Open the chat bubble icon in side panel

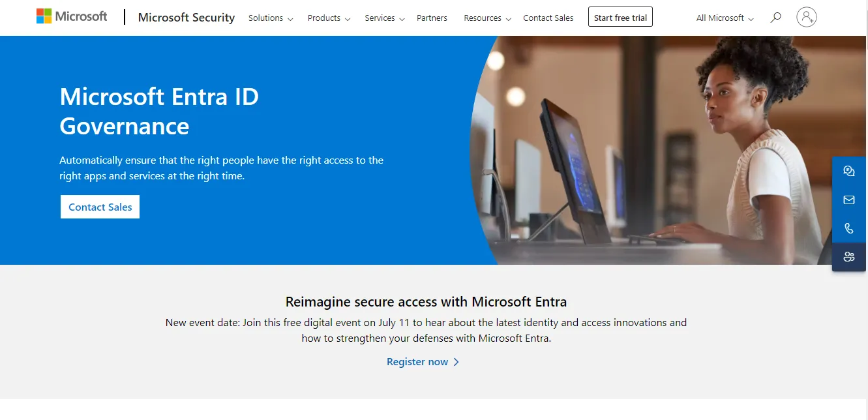pos(848,171)
